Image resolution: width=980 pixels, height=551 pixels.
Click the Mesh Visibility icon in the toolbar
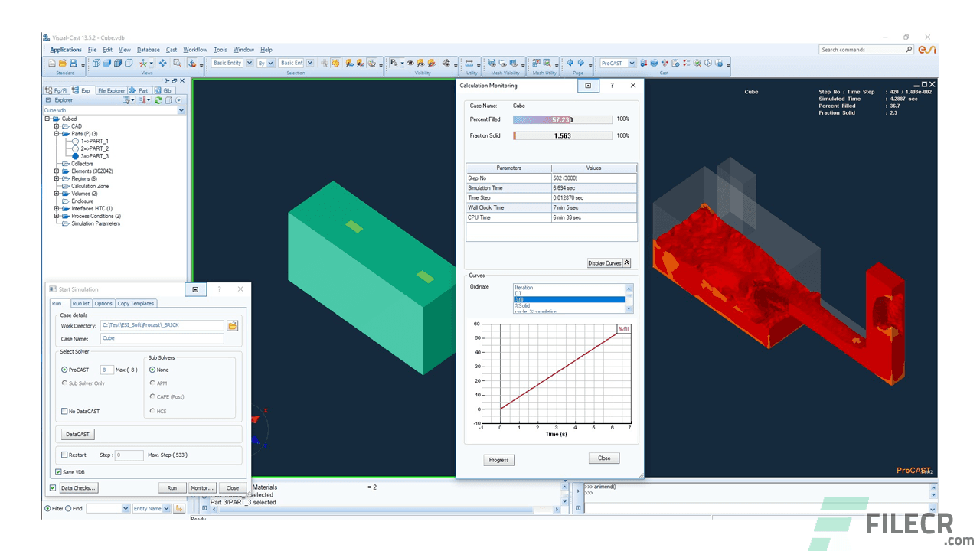pyautogui.click(x=490, y=63)
